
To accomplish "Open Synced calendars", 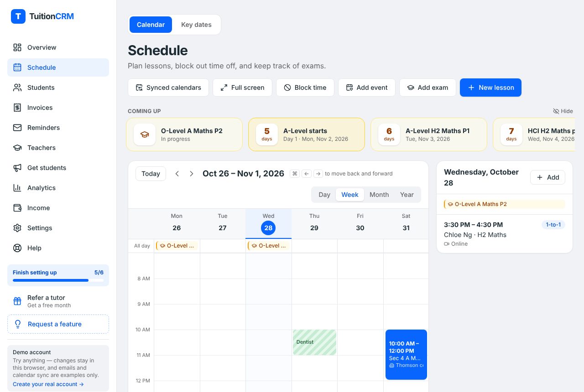I will [168, 88].
